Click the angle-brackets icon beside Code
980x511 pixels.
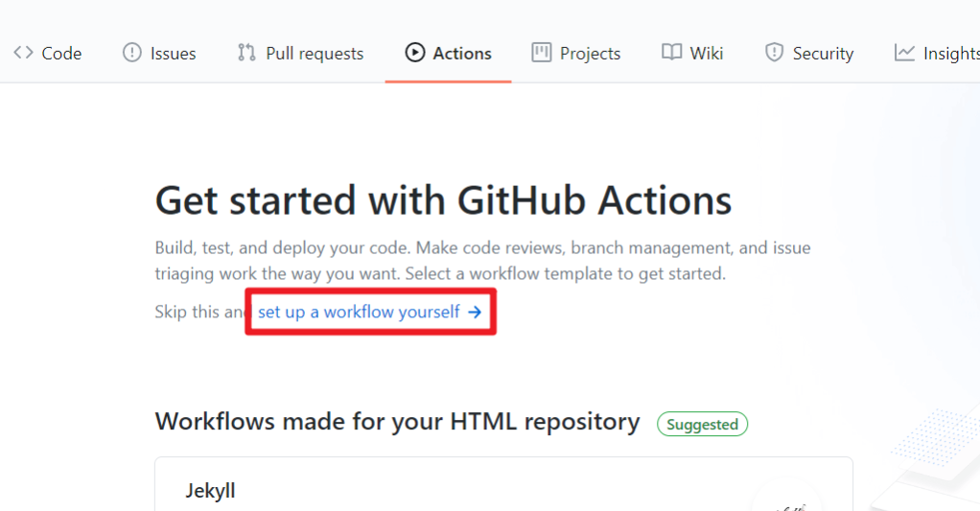pos(23,53)
